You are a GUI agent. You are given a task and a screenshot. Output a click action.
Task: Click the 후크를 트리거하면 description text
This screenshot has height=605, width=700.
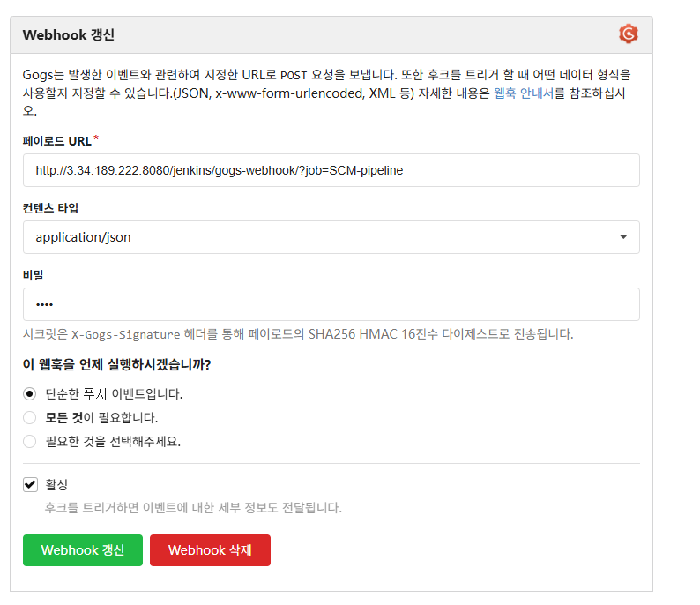(x=193, y=508)
